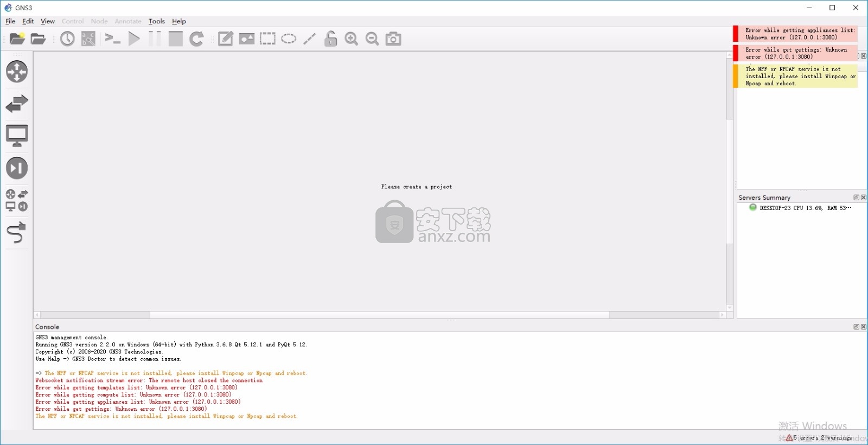Select the Add a link cable tool
Viewport: 868px width, 445px height.
tap(17, 232)
